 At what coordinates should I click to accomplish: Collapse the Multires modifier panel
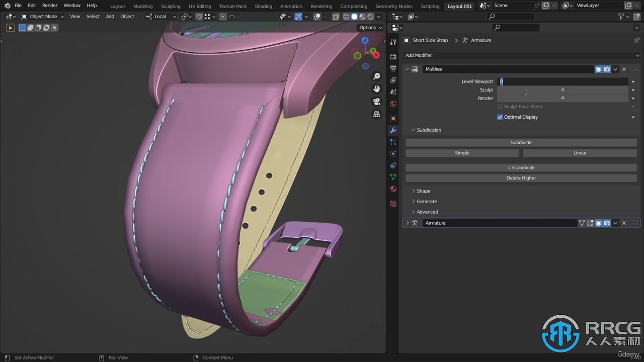tap(408, 69)
